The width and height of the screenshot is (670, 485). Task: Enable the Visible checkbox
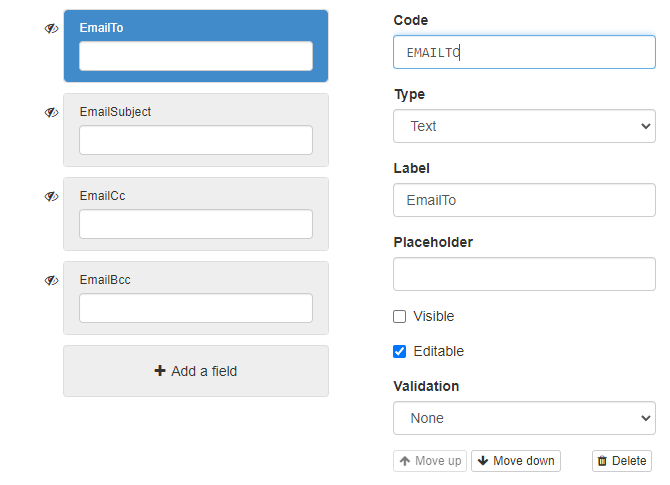400,316
